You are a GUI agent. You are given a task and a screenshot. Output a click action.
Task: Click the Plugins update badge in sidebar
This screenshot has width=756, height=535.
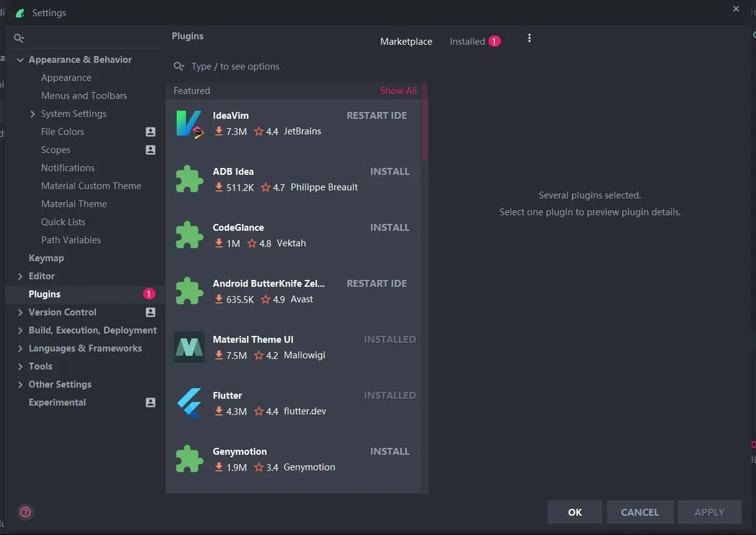point(149,294)
